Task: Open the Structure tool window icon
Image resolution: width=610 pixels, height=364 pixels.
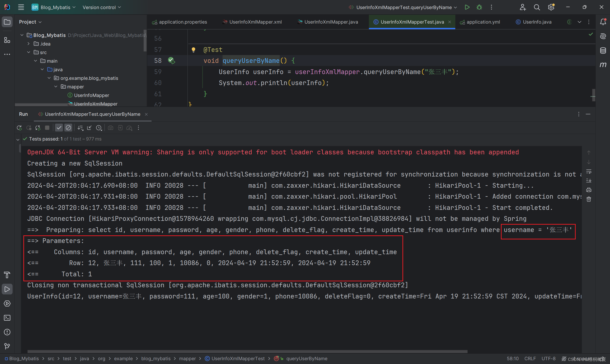Action: [7, 40]
